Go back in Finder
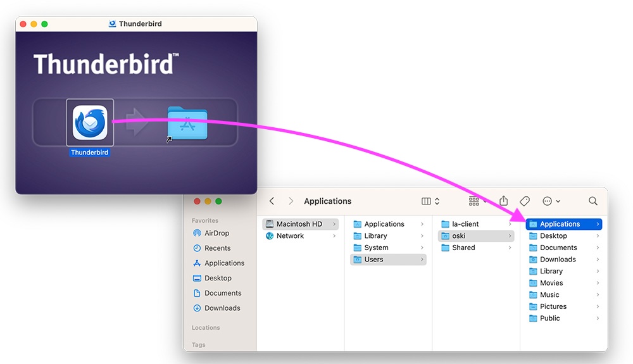 coord(272,201)
